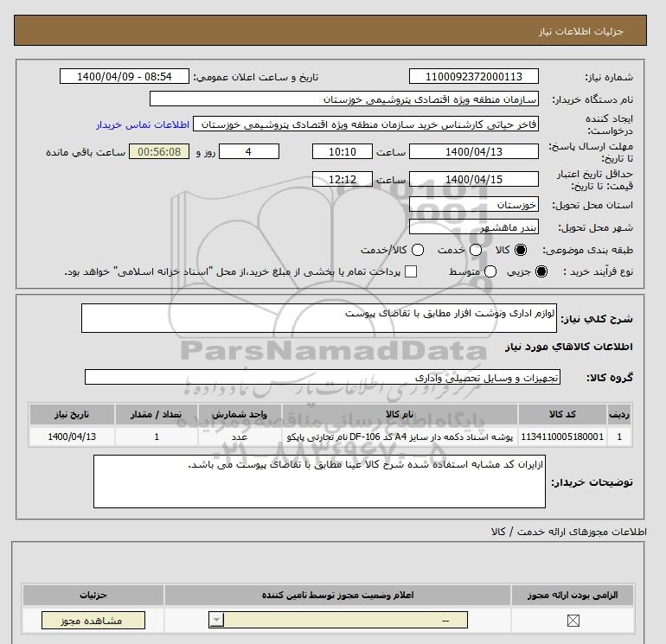This screenshot has height=644, width=666.
Task: Click the price validity date 1400/04/15 field
Action: [474, 179]
